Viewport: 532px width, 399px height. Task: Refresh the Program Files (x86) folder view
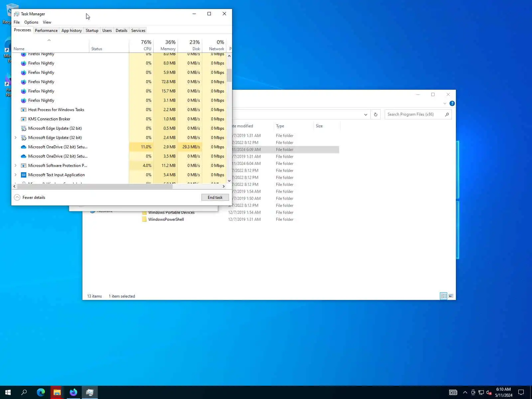coord(376,114)
